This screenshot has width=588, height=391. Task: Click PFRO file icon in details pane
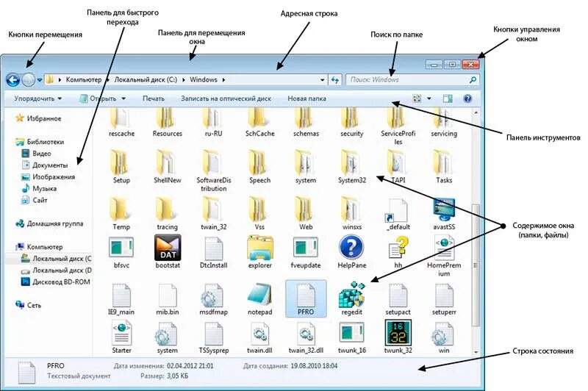click(x=26, y=372)
